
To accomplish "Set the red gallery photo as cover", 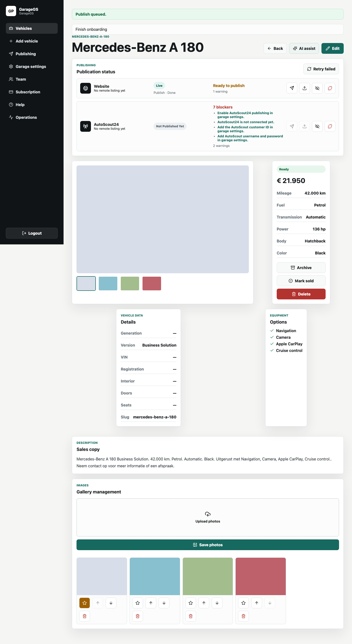I will coord(243,603).
